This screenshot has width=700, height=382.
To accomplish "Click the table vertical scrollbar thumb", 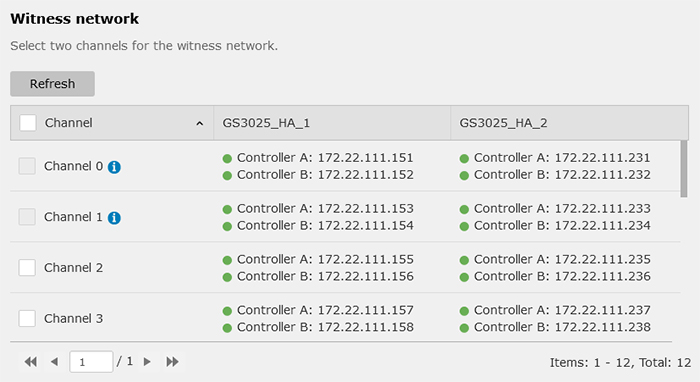I will click(x=684, y=169).
